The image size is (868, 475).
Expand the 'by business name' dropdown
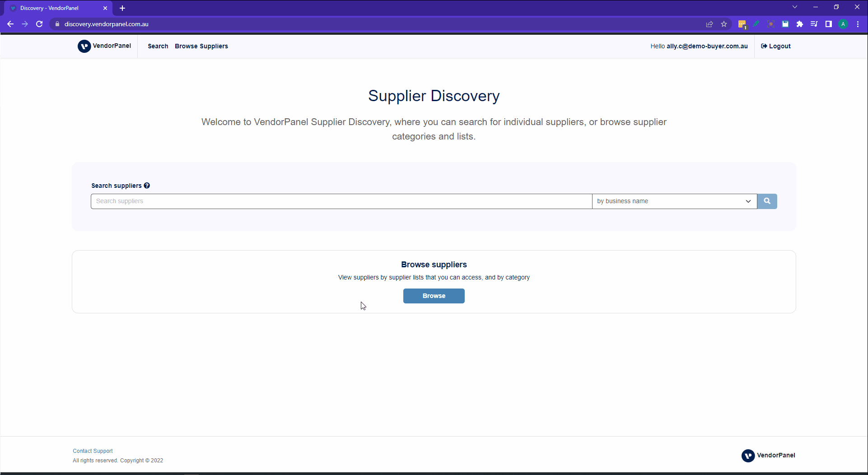675,201
